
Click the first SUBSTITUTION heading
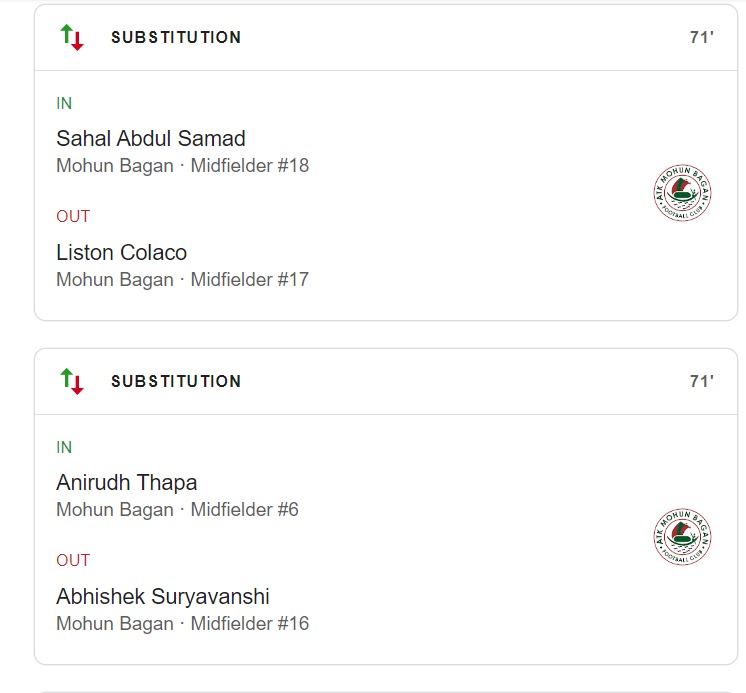tap(176, 38)
